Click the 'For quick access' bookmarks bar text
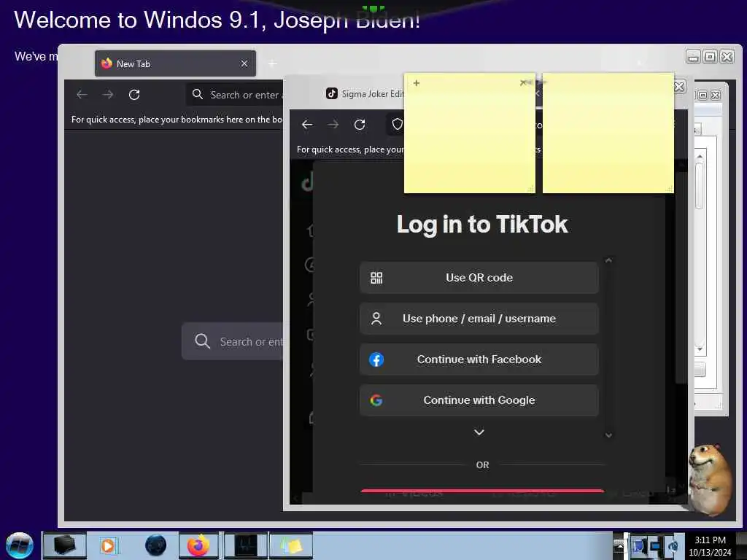 coord(177,120)
